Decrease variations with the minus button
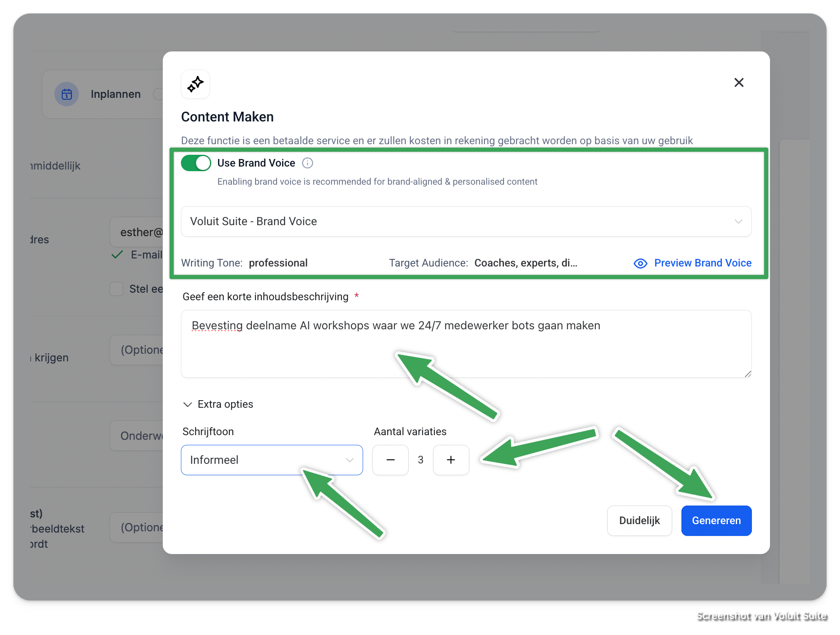The height and width of the screenshot is (635, 840). (390, 460)
